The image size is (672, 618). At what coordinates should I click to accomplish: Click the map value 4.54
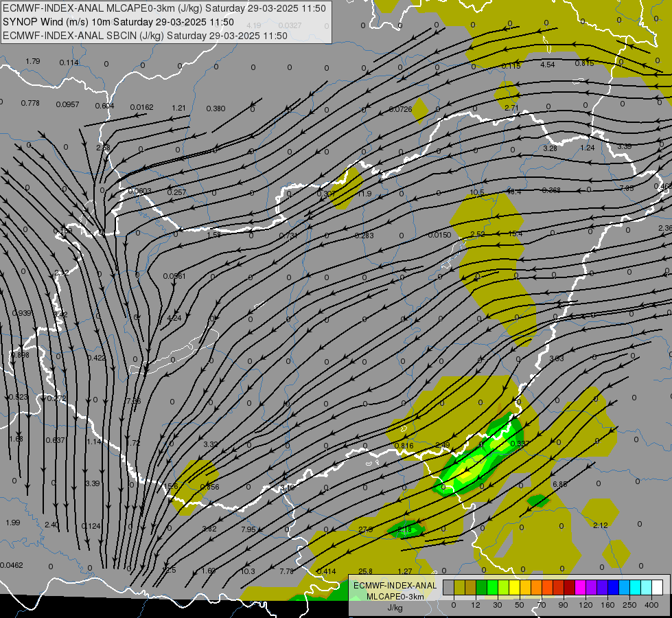[x=547, y=65]
